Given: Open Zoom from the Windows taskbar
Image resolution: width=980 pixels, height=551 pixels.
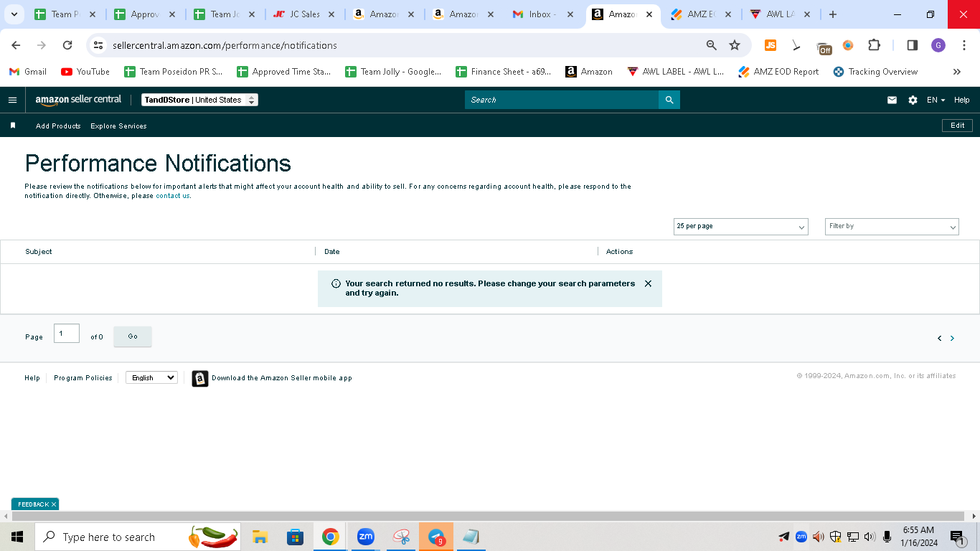Looking at the screenshot, I should pyautogui.click(x=366, y=537).
